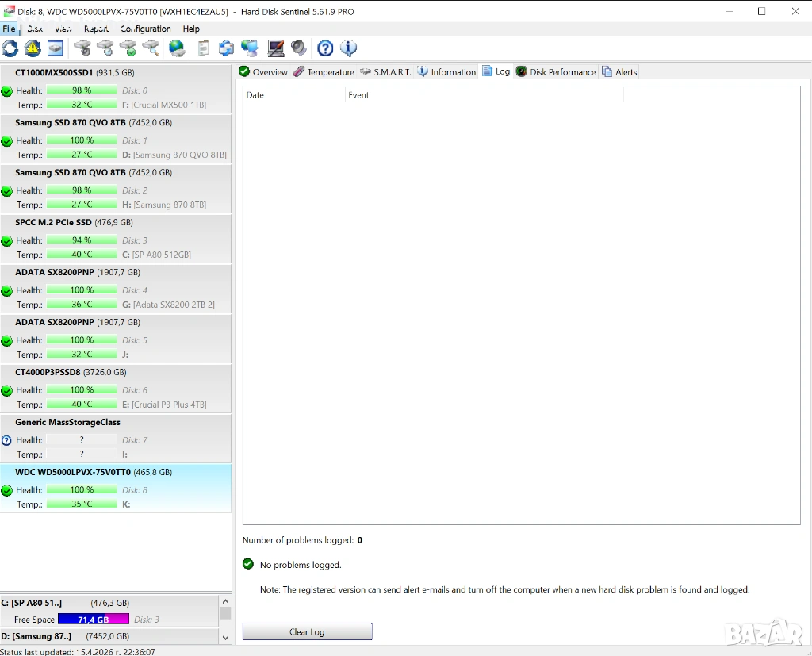Click the send report e-mail icon
Viewport: 812px width, 656px height.
click(226, 48)
